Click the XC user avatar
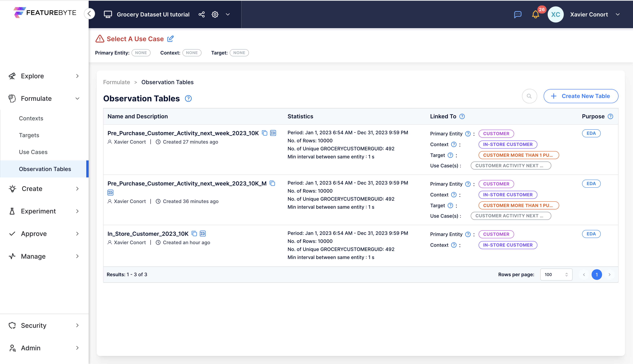 (555, 14)
